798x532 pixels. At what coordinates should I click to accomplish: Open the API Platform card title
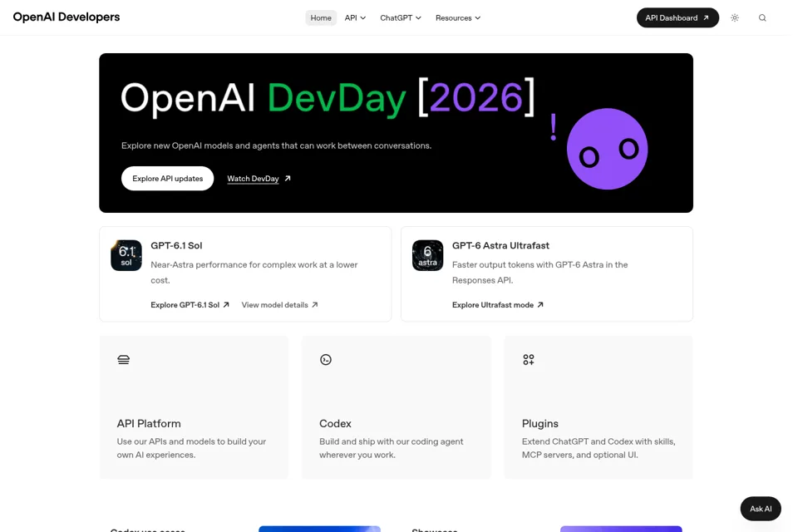(149, 424)
